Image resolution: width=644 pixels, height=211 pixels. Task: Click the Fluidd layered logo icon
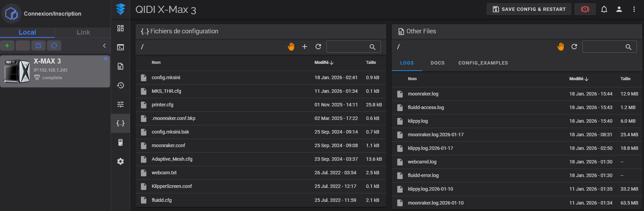pos(120,9)
